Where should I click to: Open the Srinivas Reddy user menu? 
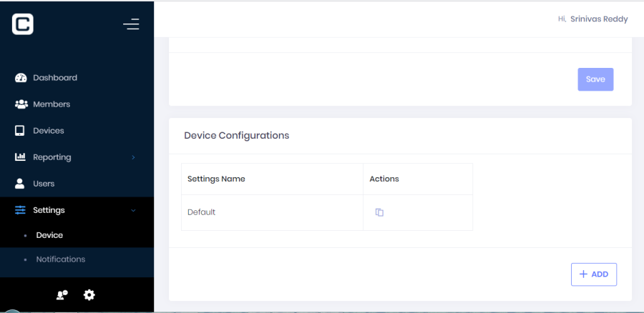(x=598, y=19)
